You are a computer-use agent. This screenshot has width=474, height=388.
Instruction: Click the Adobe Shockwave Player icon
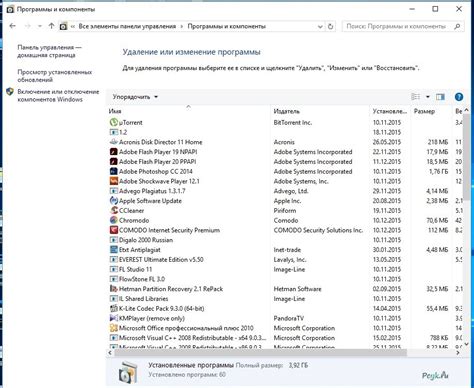point(114,181)
